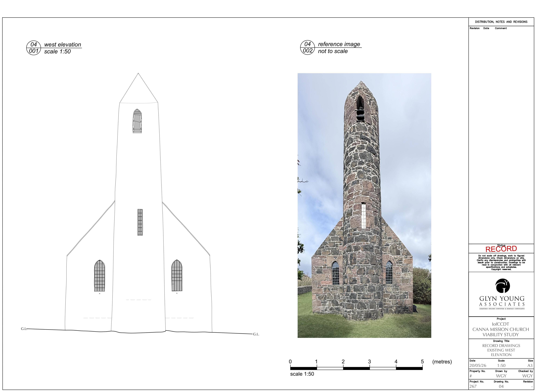This screenshot has height=392, width=555.
Task: Click the left 'G.L.' ground level label
Action: (x=24, y=329)
